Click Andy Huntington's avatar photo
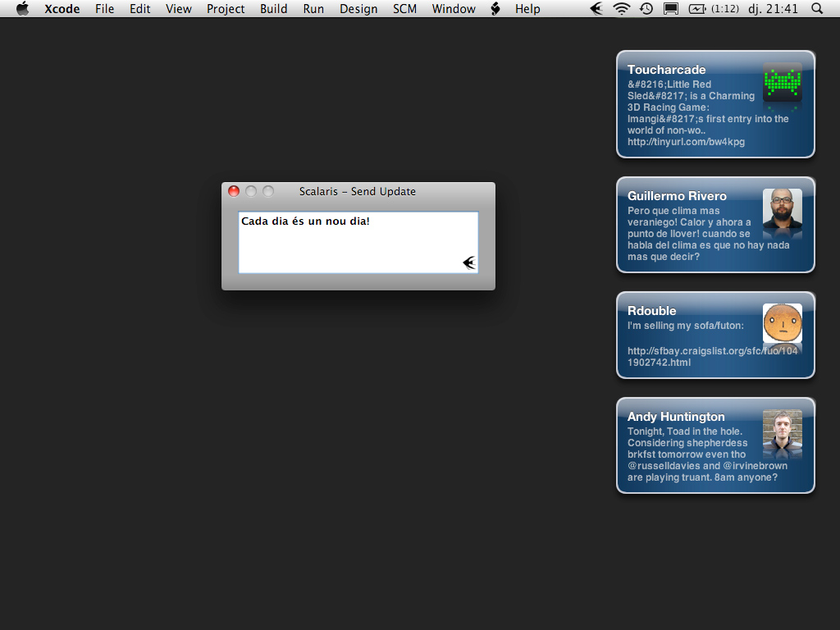This screenshot has width=840, height=630. tap(782, 429)
